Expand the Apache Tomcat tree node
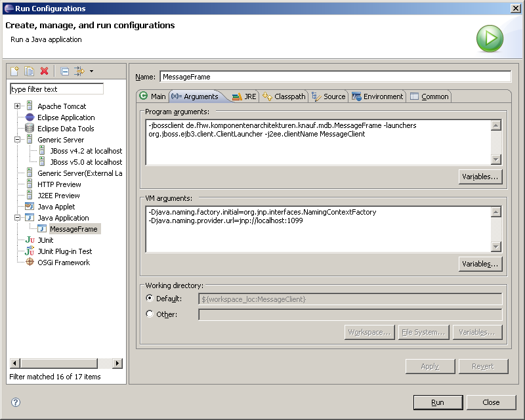 coord(18,106)
